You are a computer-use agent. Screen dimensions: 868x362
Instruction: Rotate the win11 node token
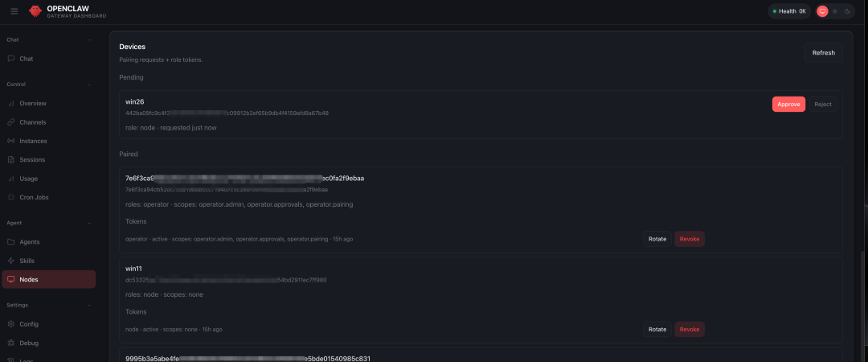coord(657,329)
